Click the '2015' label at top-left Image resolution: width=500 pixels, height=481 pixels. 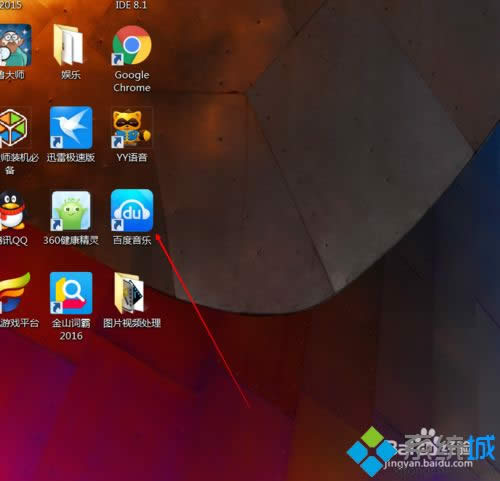(11, 5)
